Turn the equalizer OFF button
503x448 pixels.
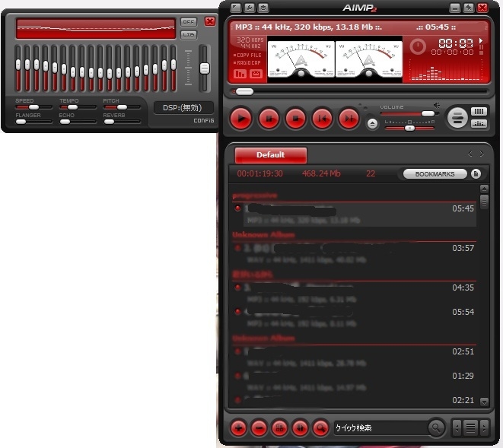point(189,22)
